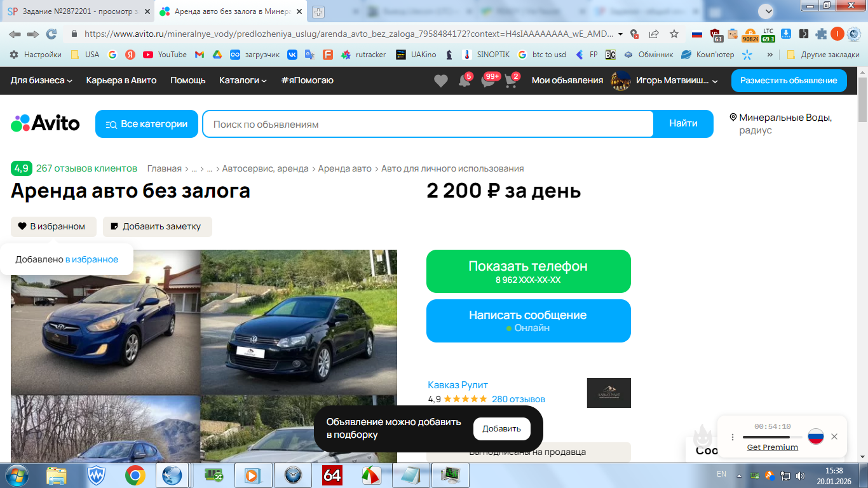
Task: Open the Gmail bookmark icon
Action: 199,55
